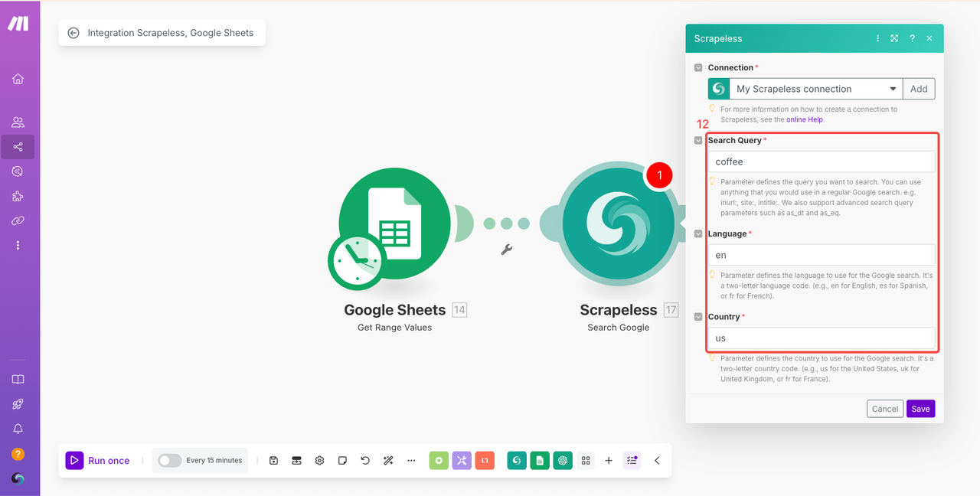Click the magic wand auto-align icon
This screenshot has height=496, width=980.
tap(388, 461)
